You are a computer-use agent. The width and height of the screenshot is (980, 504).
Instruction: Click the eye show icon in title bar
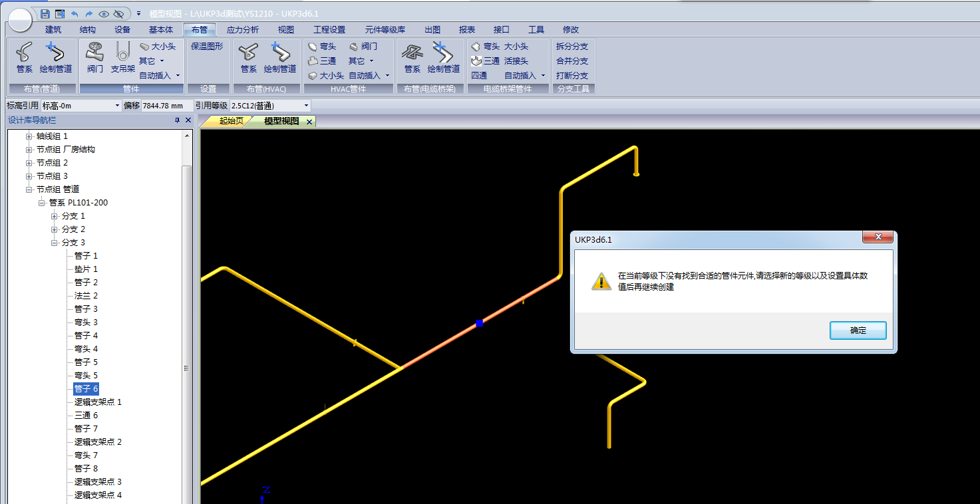[104, 13]
